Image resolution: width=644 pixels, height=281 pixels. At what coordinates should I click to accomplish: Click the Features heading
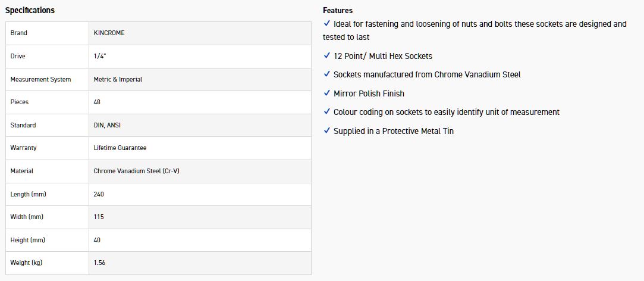pos(338,10)
